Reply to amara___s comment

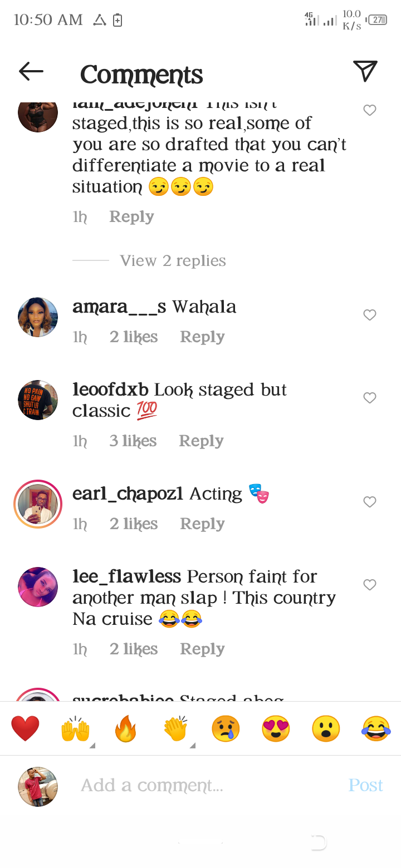pos(202,337)
